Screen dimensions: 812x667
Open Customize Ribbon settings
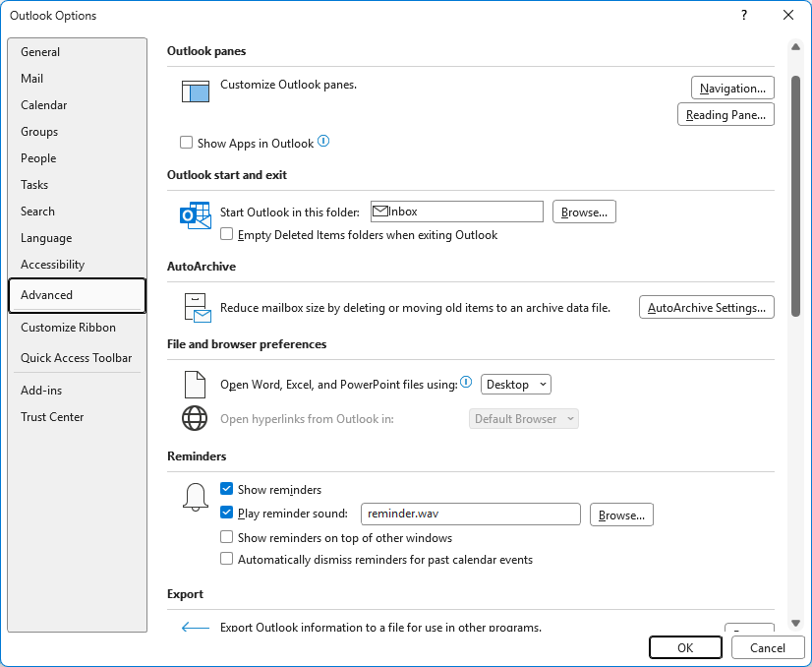coord(77,328)
